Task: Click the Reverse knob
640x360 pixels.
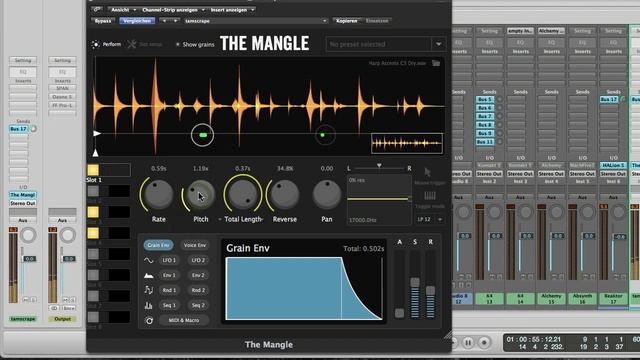Action: [284, 195]
